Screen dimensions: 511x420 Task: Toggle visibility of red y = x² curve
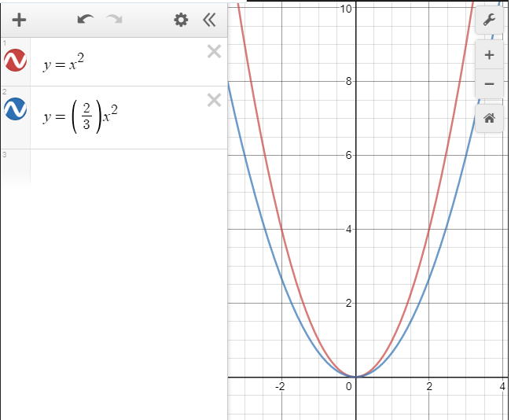coord(15,61)
